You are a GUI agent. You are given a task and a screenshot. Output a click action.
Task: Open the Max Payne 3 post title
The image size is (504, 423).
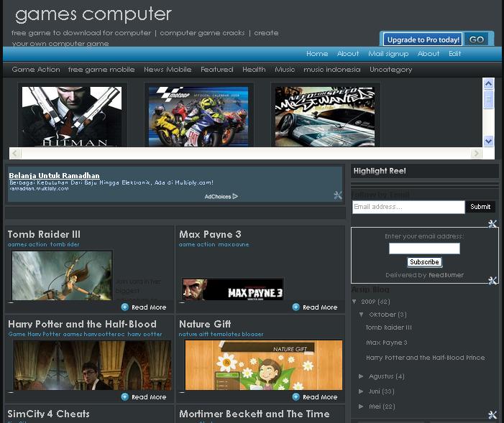point(210,234)
